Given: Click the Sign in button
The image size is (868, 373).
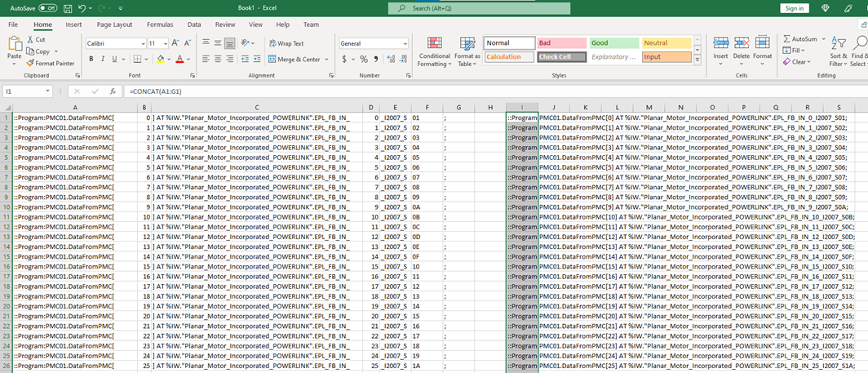Looking at the screenshot, I should (794, 8).
